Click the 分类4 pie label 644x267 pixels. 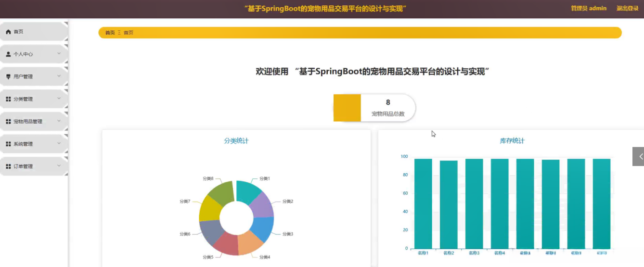(x=265, y=257)
